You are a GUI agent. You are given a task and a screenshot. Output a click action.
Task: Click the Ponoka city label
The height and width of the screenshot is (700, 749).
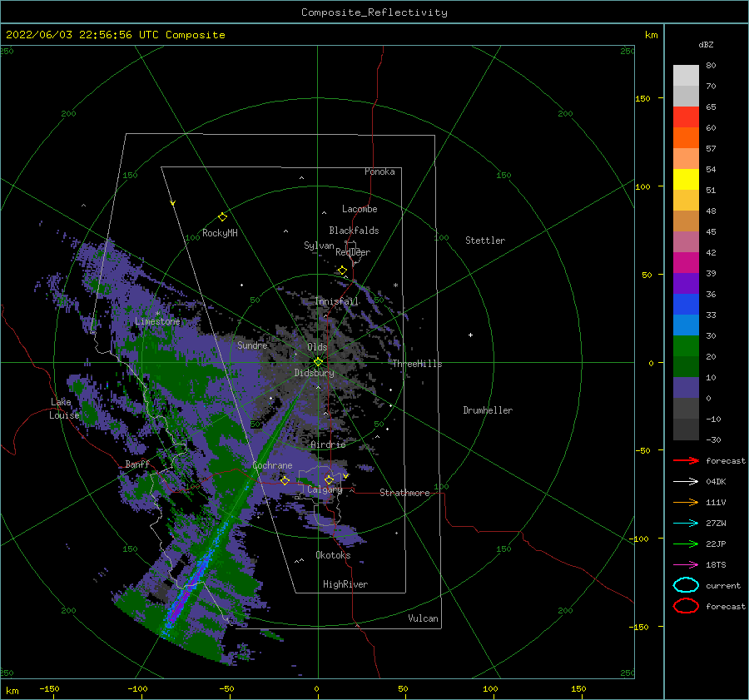(x=379, y=171)
